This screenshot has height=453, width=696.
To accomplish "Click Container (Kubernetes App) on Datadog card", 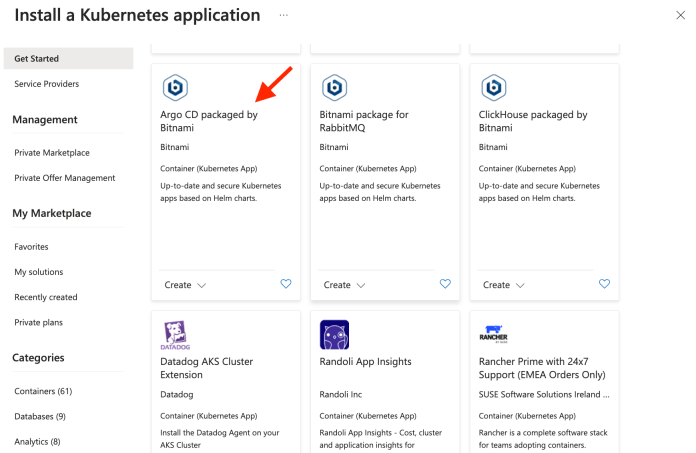I will (209, 416).
